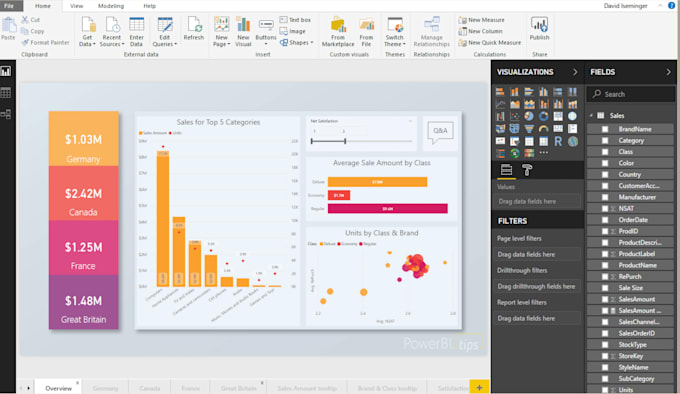Open the Recent Sources dropdown
This screenshot has width=680, height=394.
112,31
